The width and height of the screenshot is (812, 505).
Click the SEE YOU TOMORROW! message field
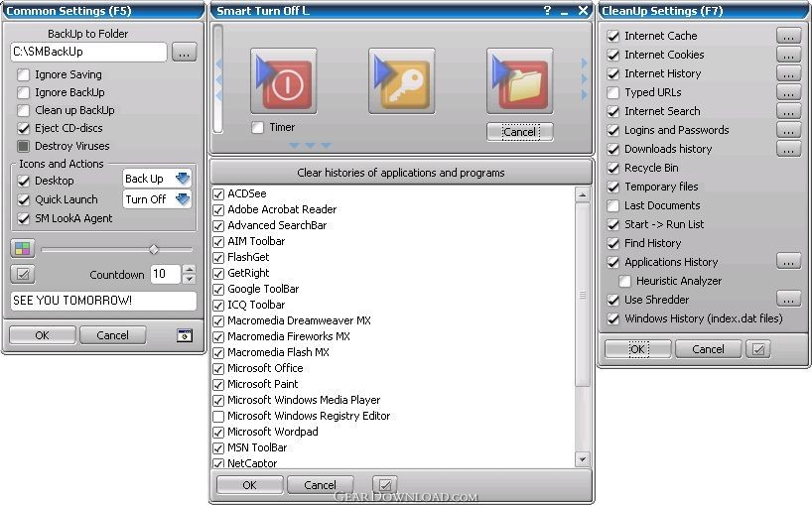click(103, 301)
